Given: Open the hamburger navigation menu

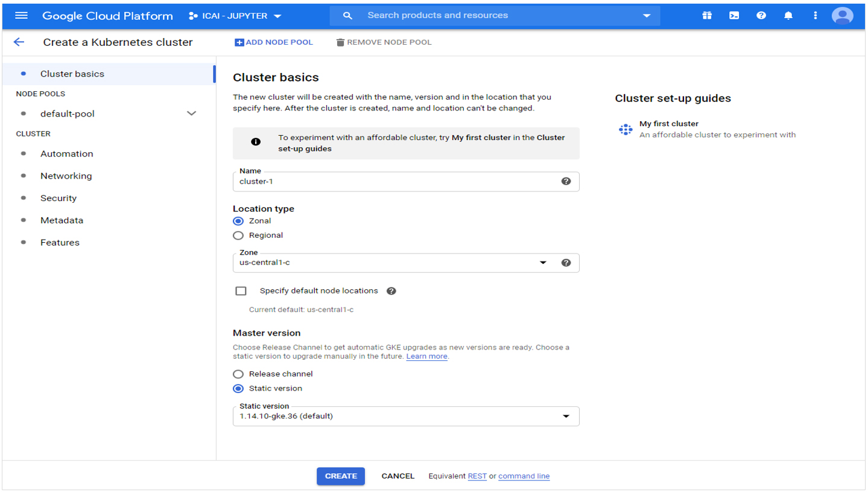Looking at the screenshot, I should (x=21, y=16).
